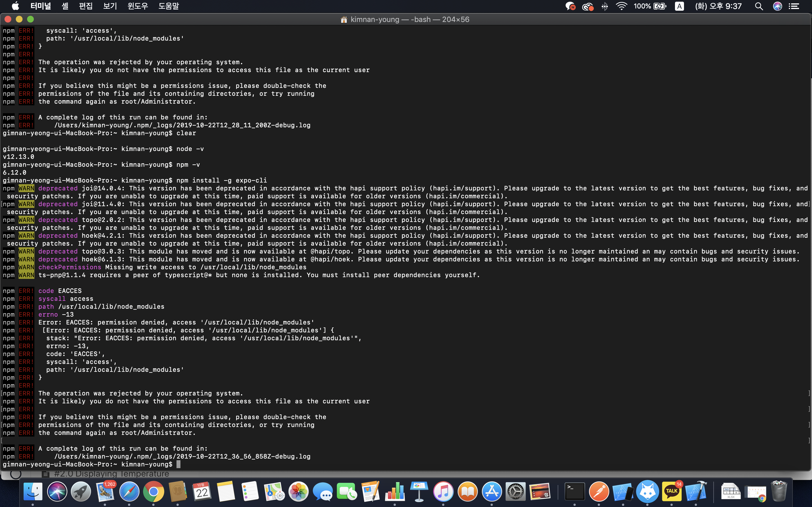Viewport: 812px width, 507px height.
Task: Open the 도움말 menu
Action: [168, 6]
